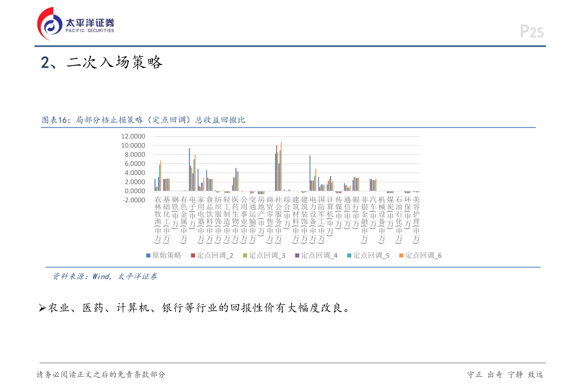Click the footer disclaimer '请务必阅读正文之后的免责条款部分'
585x392 pixels.
101,375
